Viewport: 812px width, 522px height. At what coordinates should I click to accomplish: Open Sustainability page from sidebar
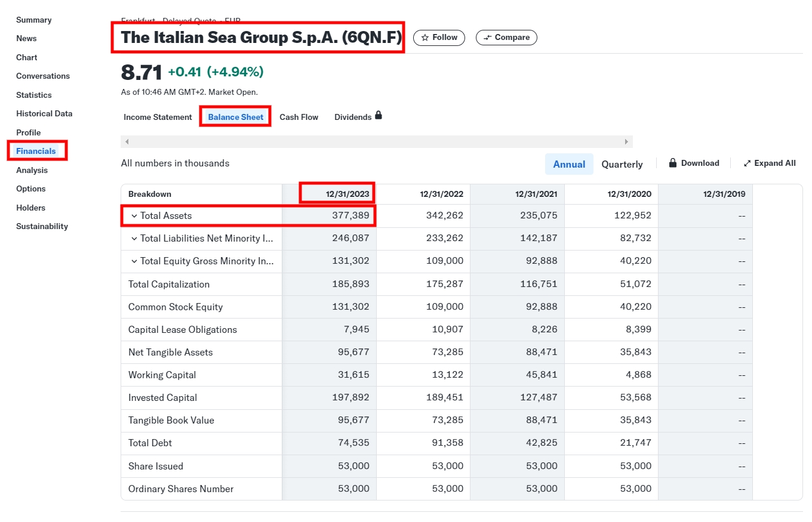click(42, 226)
